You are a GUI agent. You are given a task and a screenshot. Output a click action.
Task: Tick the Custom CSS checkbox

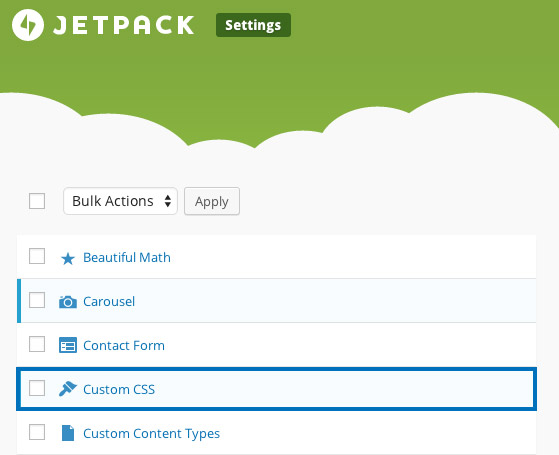(37, 388)
